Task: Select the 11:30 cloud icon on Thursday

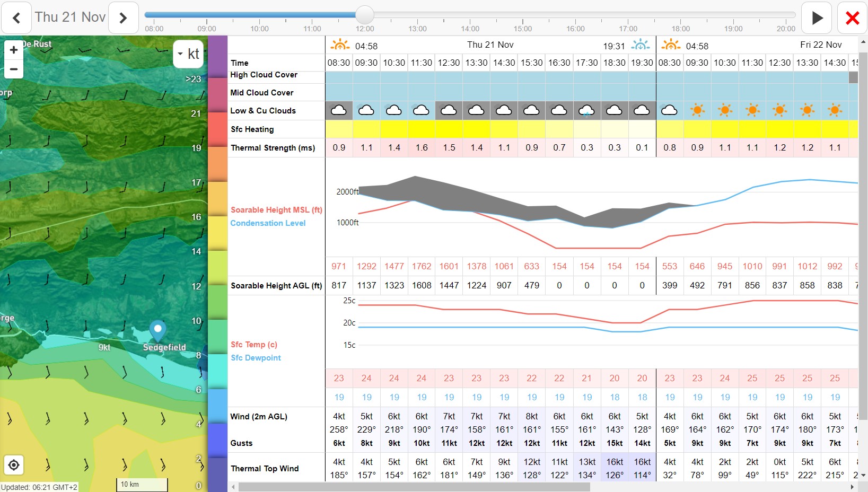Action: coord(422,110)
